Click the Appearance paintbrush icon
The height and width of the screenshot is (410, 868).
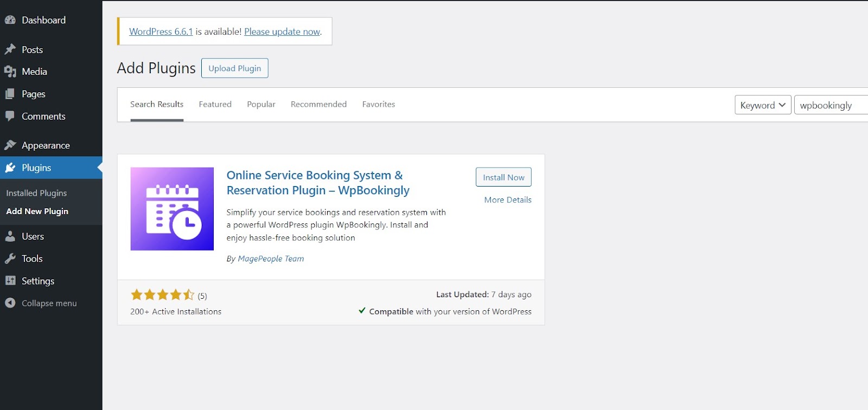point(10,145)
